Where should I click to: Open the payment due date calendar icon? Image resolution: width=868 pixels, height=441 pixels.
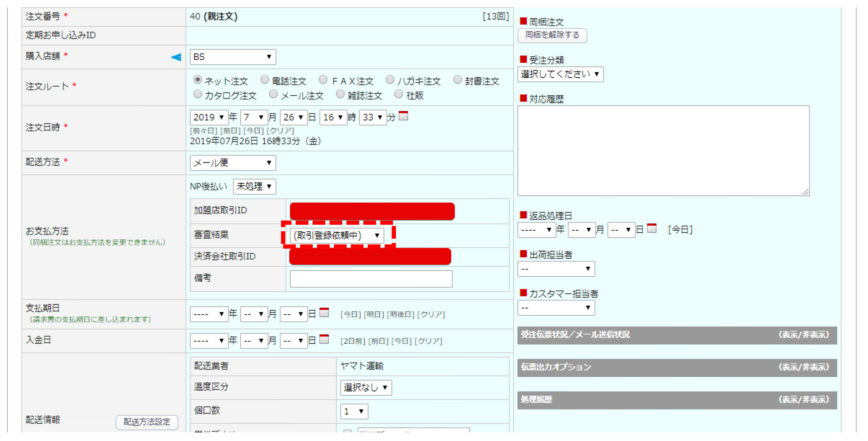(x=324, y=313)
